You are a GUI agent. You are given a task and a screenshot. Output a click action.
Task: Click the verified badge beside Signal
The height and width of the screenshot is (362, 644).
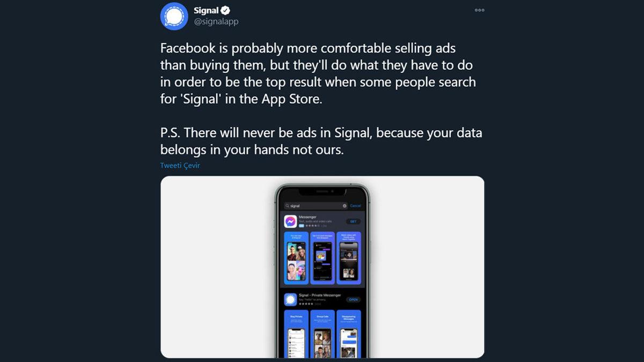[227, 11]
